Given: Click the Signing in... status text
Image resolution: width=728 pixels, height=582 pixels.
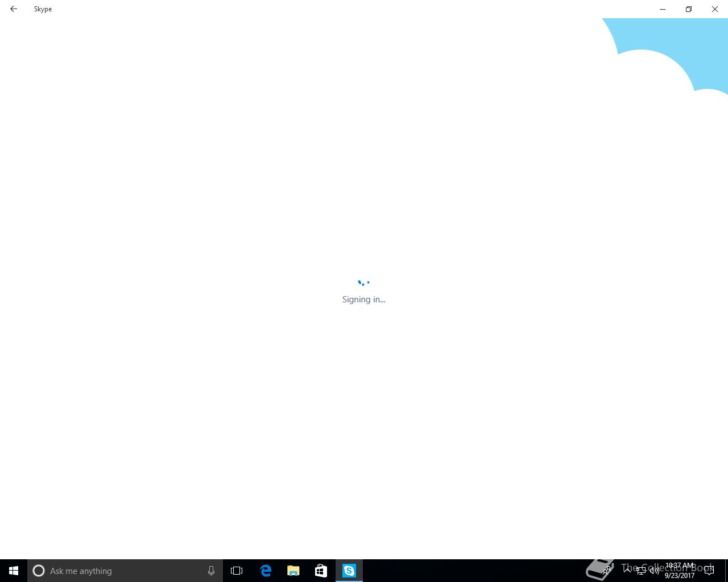Looking at the screenshot, I should pos(364,300).
